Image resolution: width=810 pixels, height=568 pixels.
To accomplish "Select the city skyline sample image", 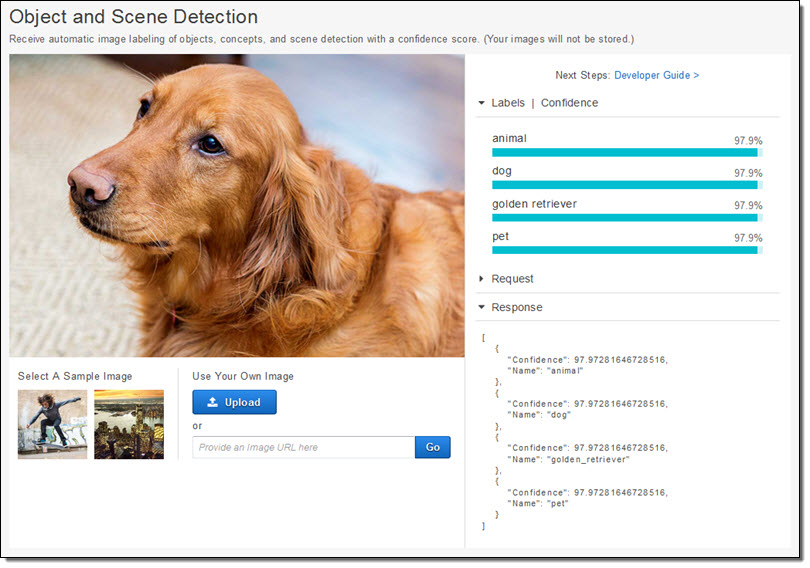I will 129,424.
